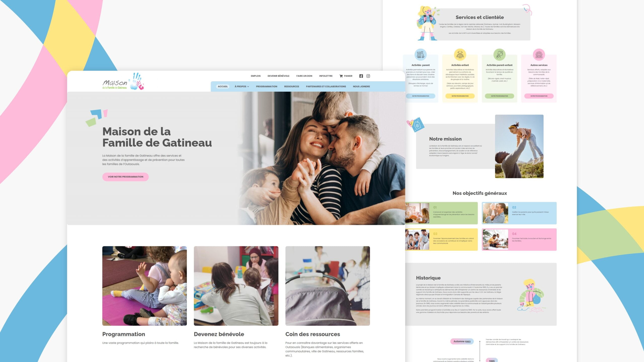This screenshot has height=362, width=644.
Task: Click the shopping cart Panier icon
Action: click(341, 76)
